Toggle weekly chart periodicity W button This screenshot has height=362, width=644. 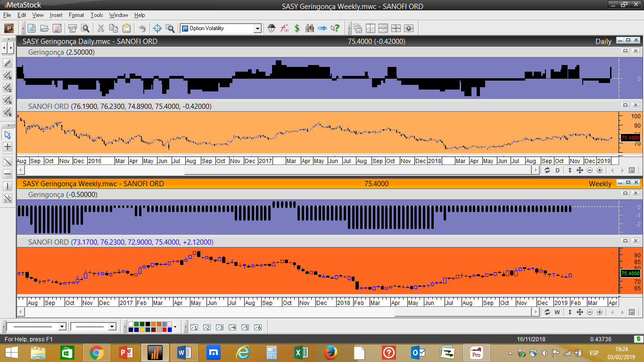tap(557, 312)
